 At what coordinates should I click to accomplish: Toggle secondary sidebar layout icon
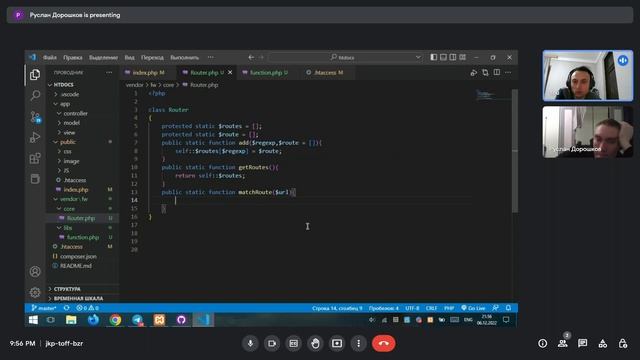pos(453,57)
